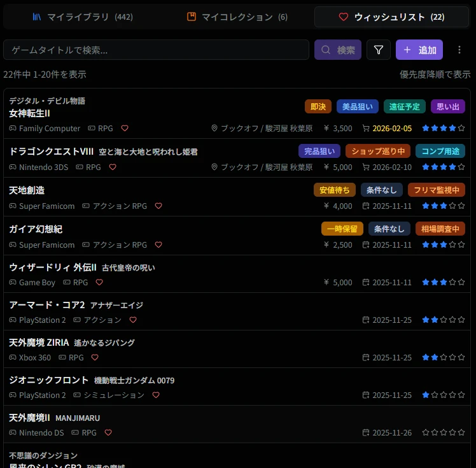Click the 22件中 1-20件を表示 count text
476x468 pixels.
tap(45, 74)
